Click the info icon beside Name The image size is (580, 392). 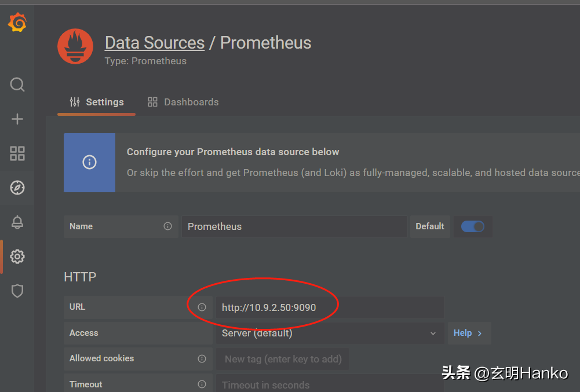167,226
